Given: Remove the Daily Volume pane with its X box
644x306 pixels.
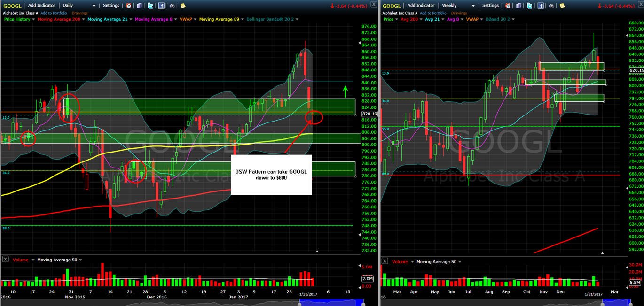Looking at the screenshot, I should point(6,260).
